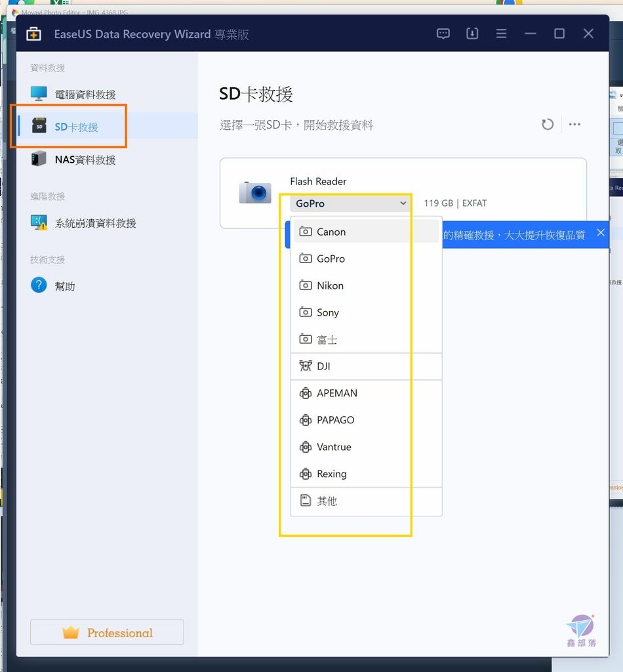Open the feedback chat icon in title bar
The height and width of the screenshot is (672, 623).
point(443,33)
